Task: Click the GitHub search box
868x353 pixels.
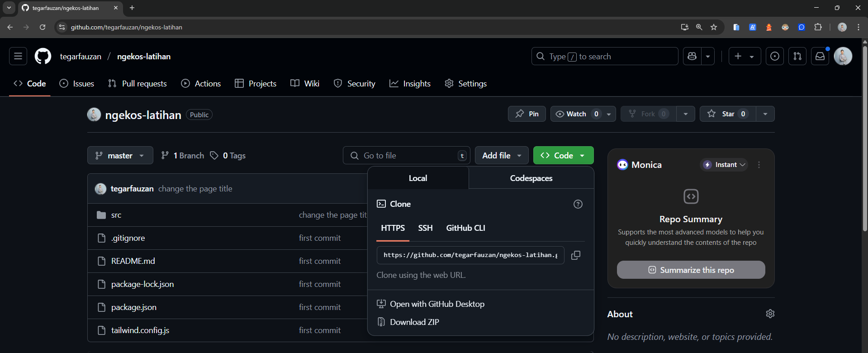Action: pyautogui.click(x=605, y=56)
